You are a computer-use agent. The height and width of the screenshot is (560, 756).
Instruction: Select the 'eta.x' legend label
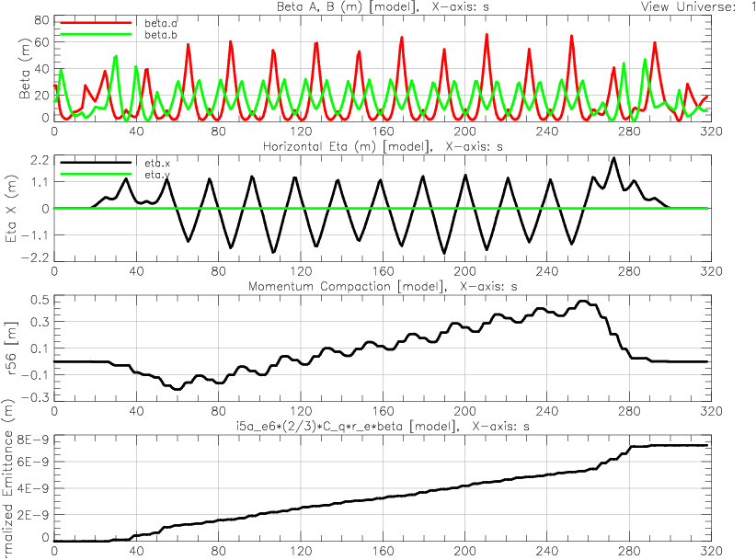(157, 163)
